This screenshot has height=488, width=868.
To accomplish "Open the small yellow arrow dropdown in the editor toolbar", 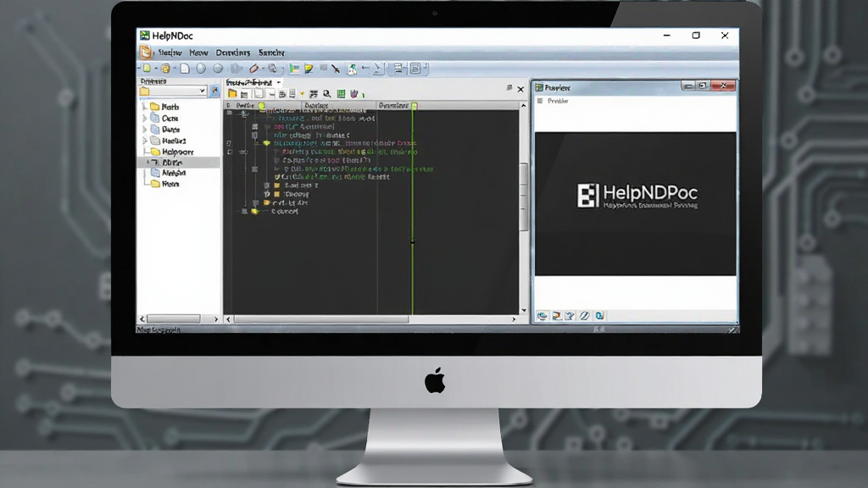I will tap(303, 94).
